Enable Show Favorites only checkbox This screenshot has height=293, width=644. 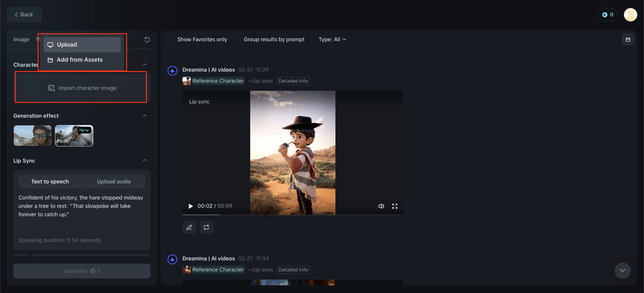[171, 40]
